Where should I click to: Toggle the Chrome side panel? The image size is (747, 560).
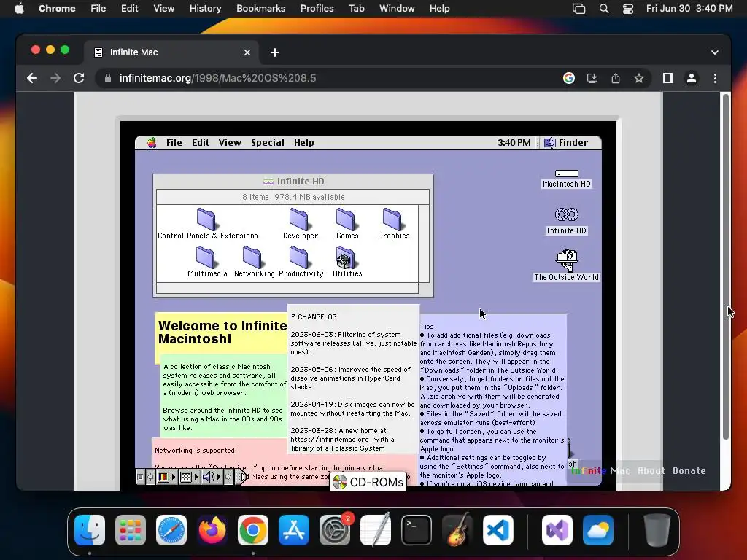pos(668,78)
